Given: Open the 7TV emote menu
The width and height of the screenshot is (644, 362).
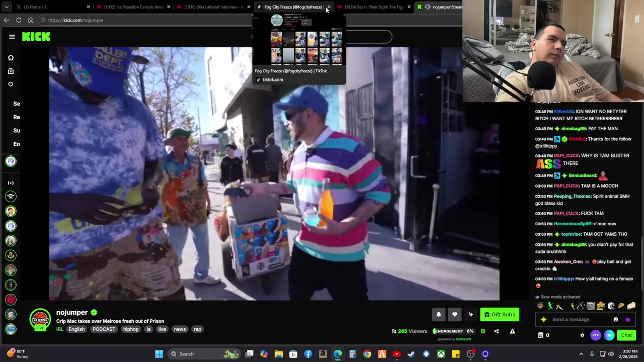Looking at the screenshot, I should (x=596, y=335).
